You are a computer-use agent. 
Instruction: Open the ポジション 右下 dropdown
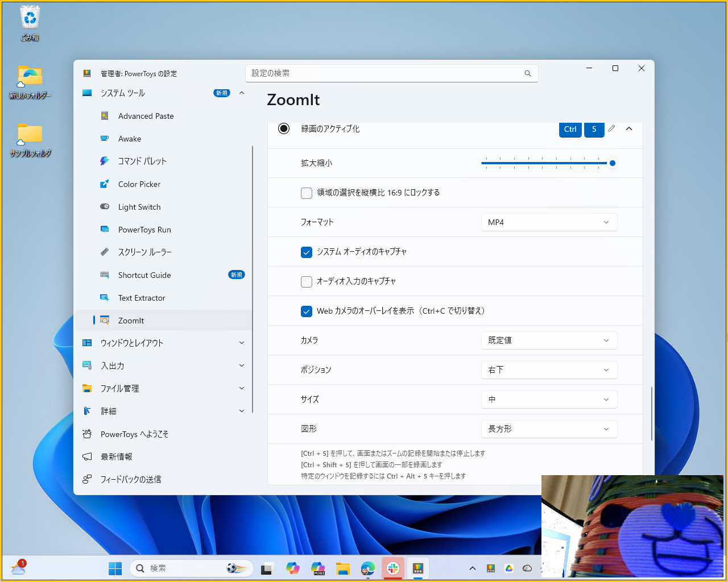(x=549, y=370)
